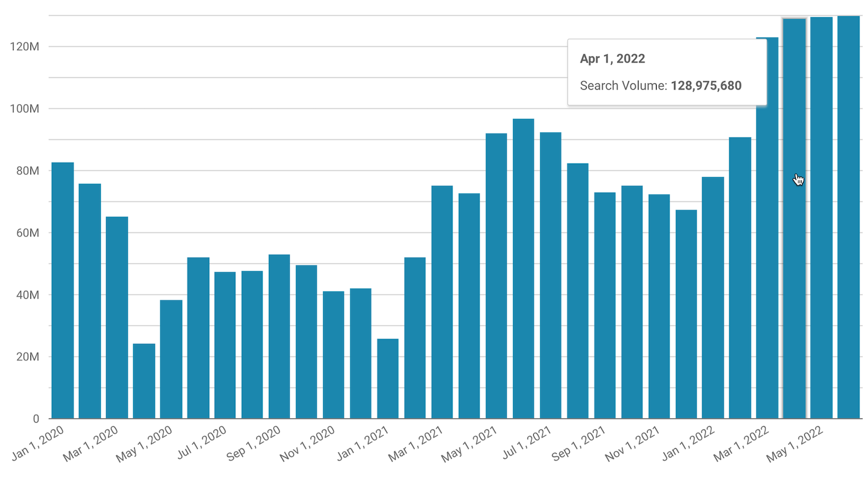The height and width of the screenshot is (487, 868).
Task: Select the Sep 1, 2020 bar
Action: tap(279, 337)
